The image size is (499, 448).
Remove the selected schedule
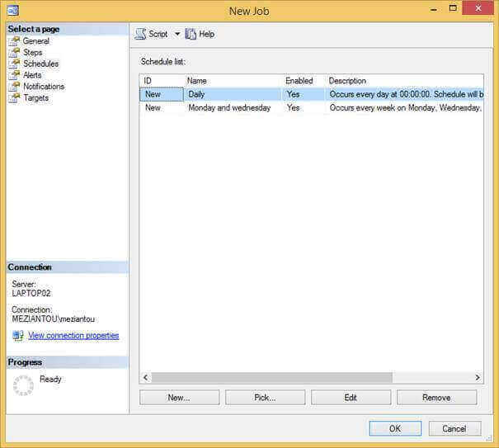click(x=436, y=398)
